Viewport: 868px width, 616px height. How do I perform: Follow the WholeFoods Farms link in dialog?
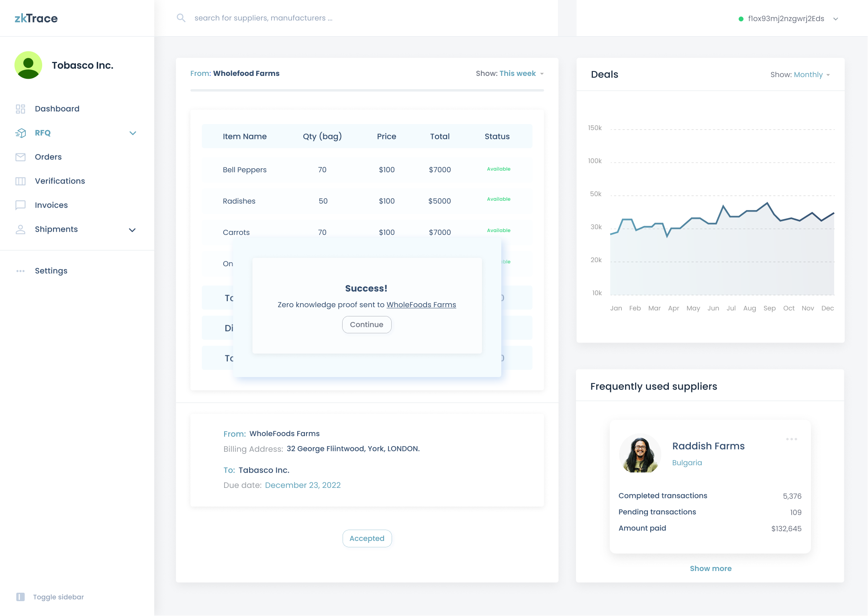tap(421, 305)
